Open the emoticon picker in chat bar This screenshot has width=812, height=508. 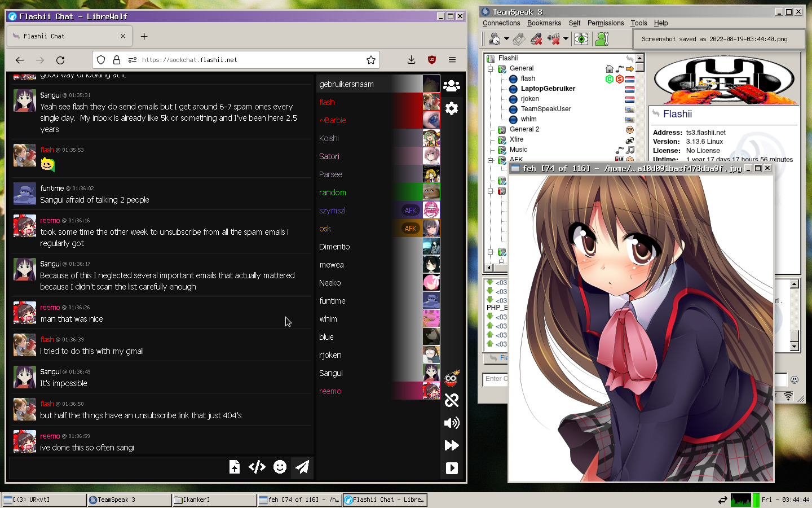coord(280,467)
